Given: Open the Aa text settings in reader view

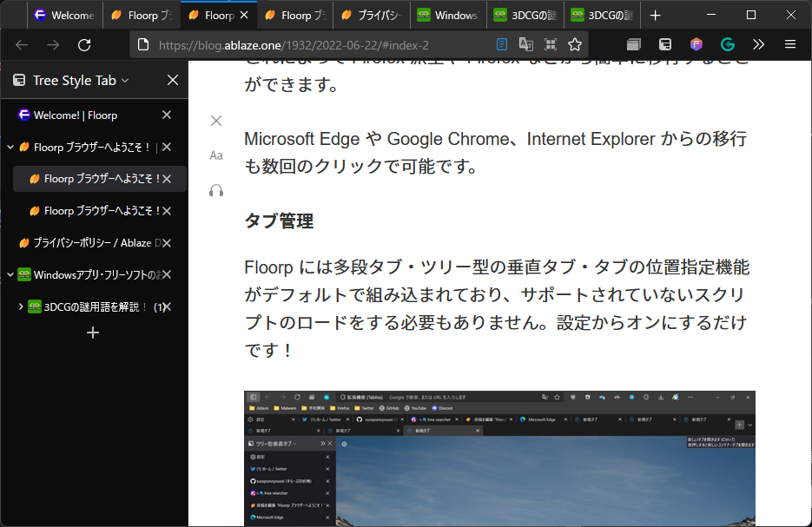Looking at the screenshot, I should [215, 155].
